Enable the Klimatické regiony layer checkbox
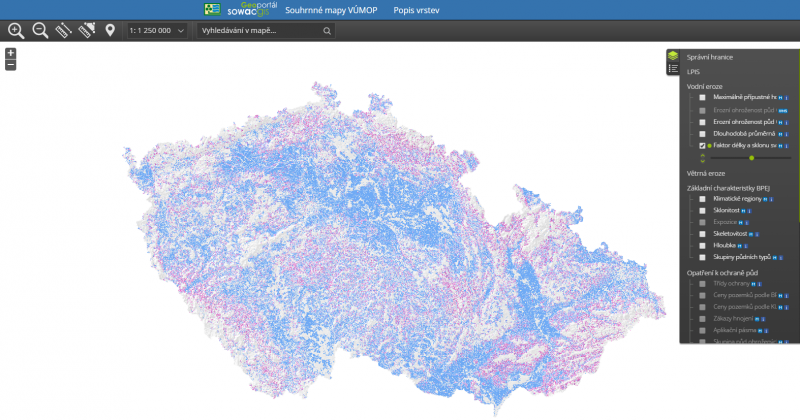This screenshot has height=420, width=800. click(x=703, y=199)
